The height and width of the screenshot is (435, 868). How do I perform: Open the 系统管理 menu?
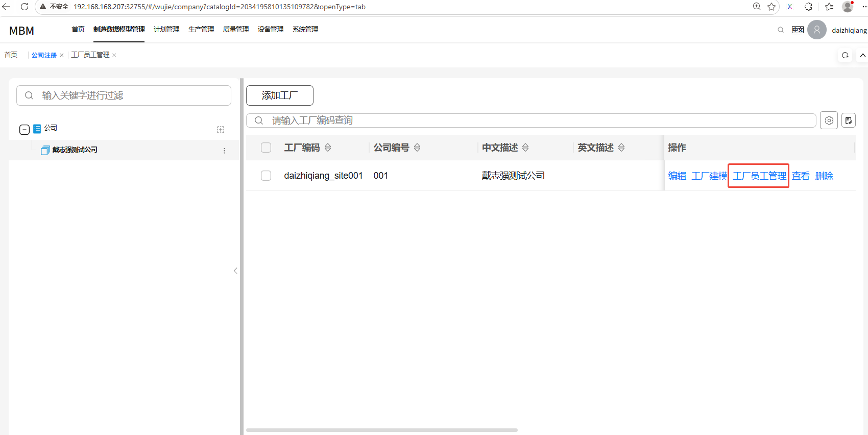pos(305,30)
